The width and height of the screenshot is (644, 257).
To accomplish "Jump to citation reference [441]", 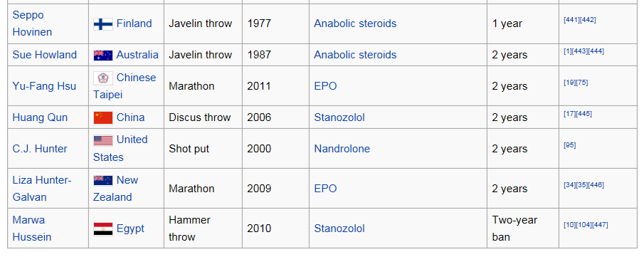I will (x=571, y=20).
